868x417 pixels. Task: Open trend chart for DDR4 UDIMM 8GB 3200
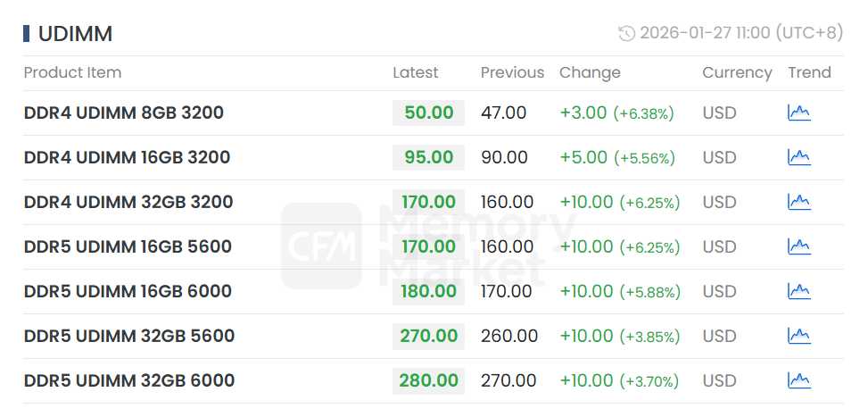tap(798, 113)
